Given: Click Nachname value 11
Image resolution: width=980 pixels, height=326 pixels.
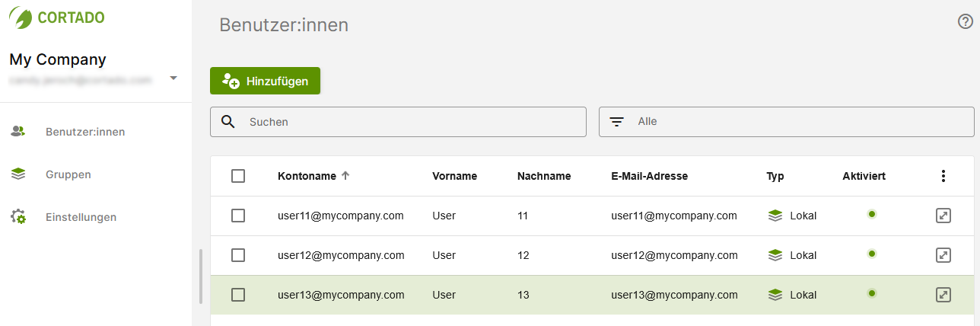Looking at the screenshot, I should 522,216.
